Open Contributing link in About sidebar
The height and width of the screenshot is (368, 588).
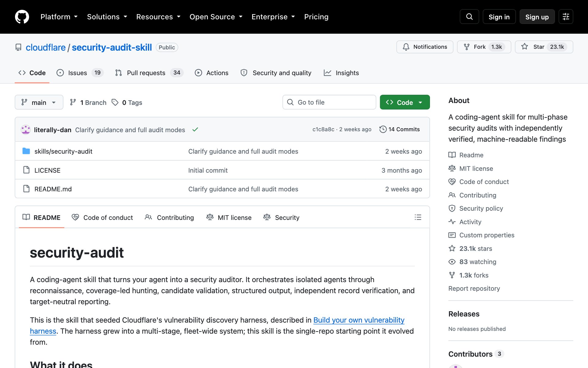point(473,195)
